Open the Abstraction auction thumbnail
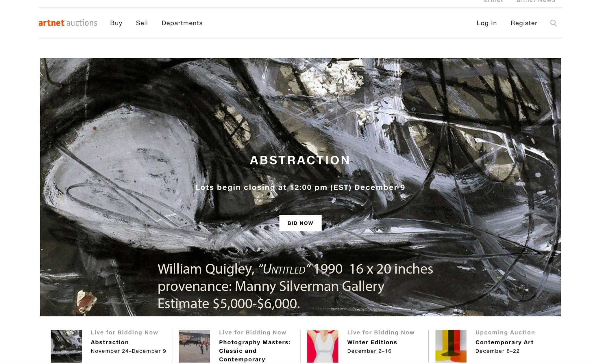This screenshot has height=364, width=592. coord(66,346)
